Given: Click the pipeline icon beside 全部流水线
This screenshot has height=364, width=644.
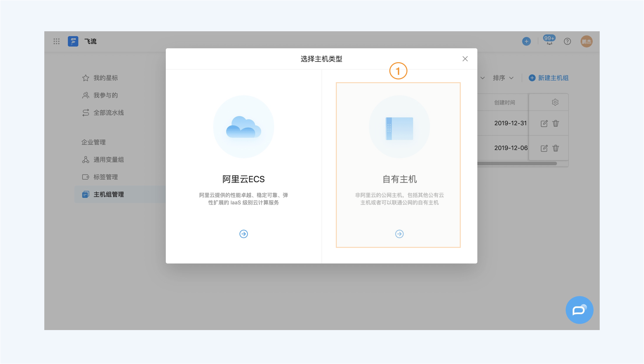Looking at the screenshot, I should (86, 112).
